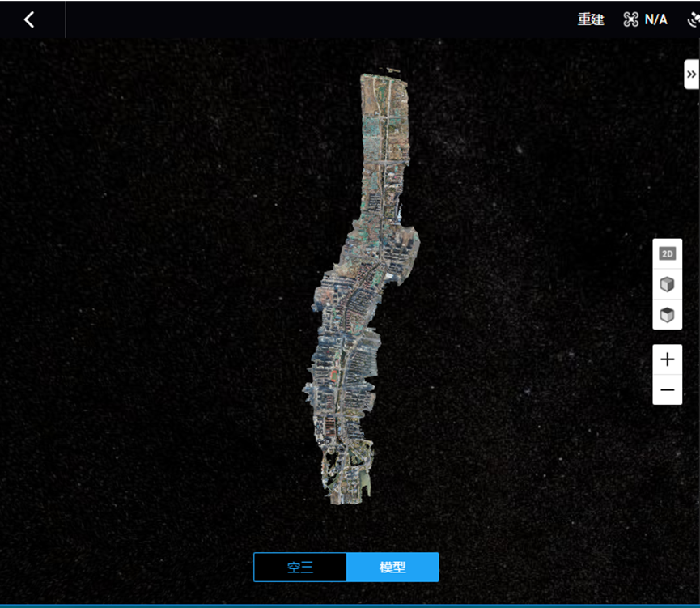Click the blue progress line at window bottom
700x608 pixels.
tap(350, 606)
